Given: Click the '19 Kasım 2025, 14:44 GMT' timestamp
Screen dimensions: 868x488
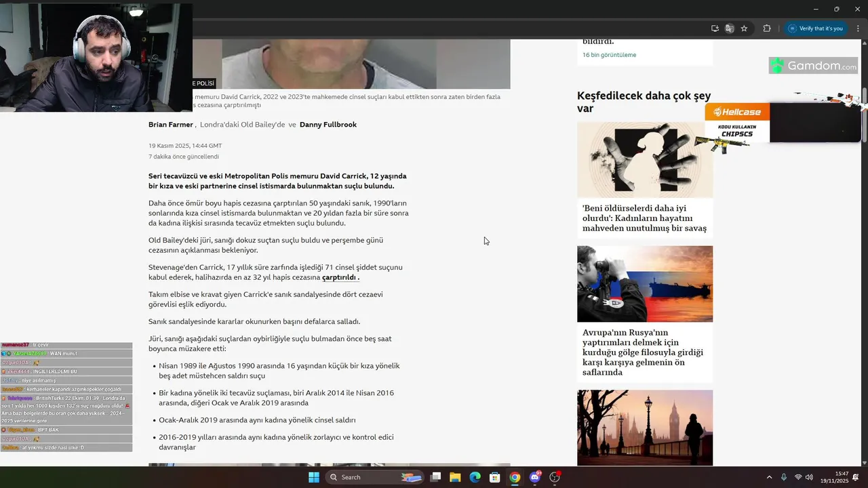Looking at the screenshot, I should [185, 146].
